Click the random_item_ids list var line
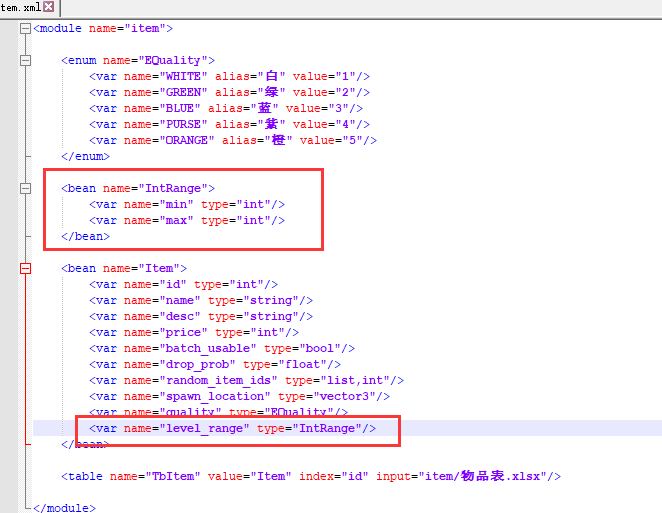This screenshot has height=513, width=662. click(246, 380)
